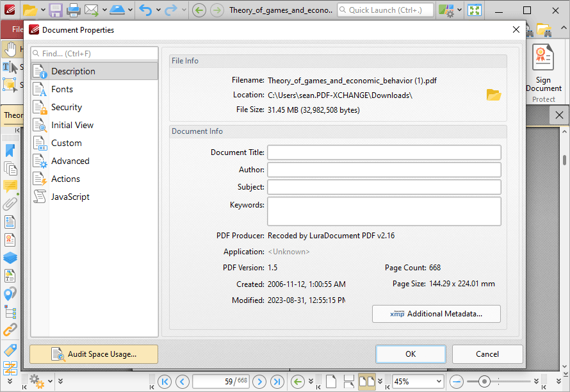570x392 pixels.
Task: Click the Open folder toolbar icon
Action: point(30,10)
